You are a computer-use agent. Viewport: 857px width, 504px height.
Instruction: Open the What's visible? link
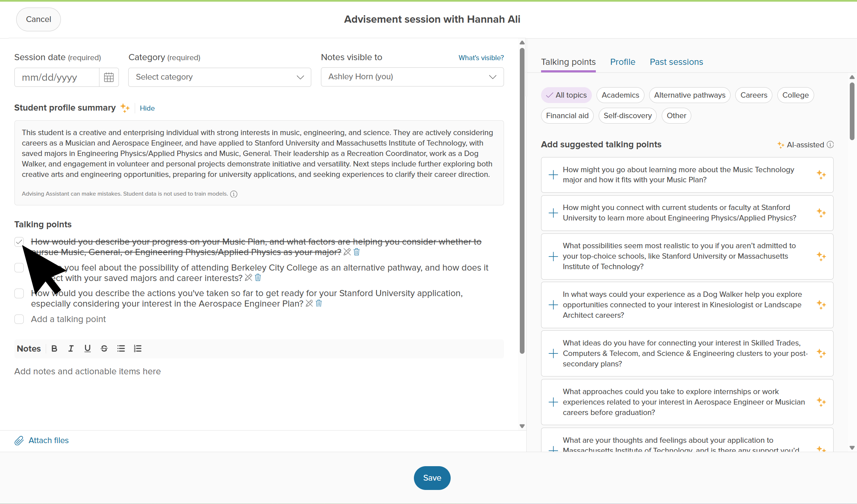point(481,58)
